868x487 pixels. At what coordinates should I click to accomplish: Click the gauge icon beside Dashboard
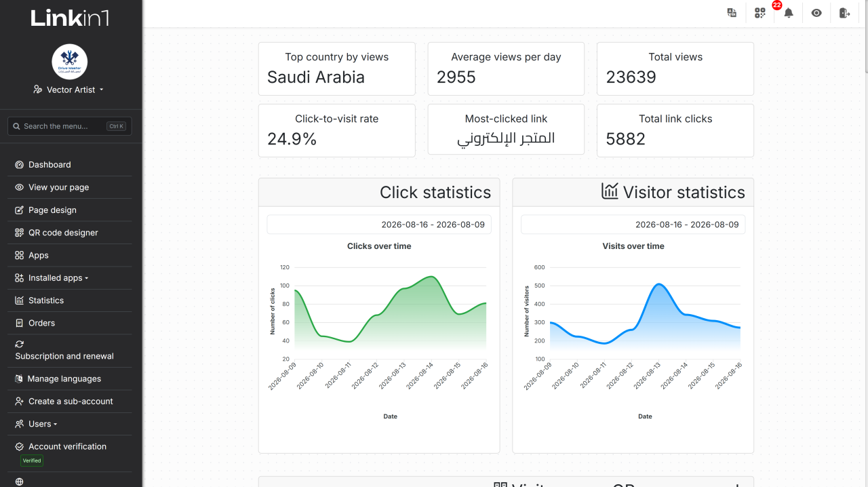20,165
